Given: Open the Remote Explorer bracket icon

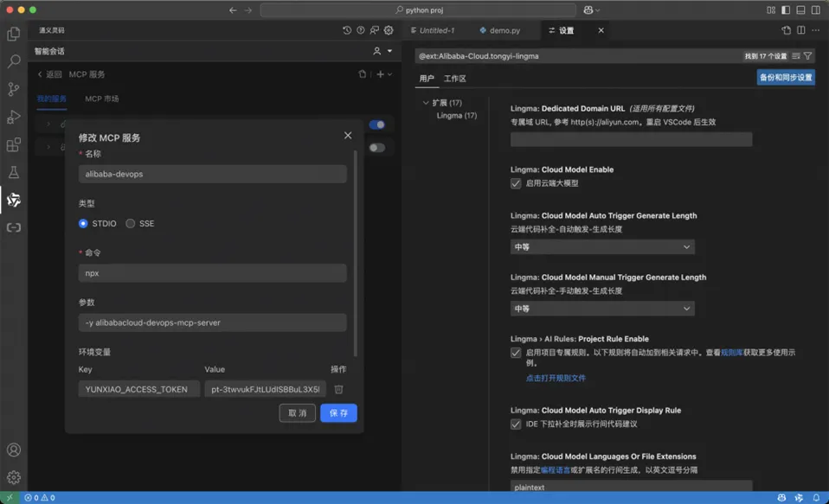Looking at the screenshot, I should click(x=14, y=227).
